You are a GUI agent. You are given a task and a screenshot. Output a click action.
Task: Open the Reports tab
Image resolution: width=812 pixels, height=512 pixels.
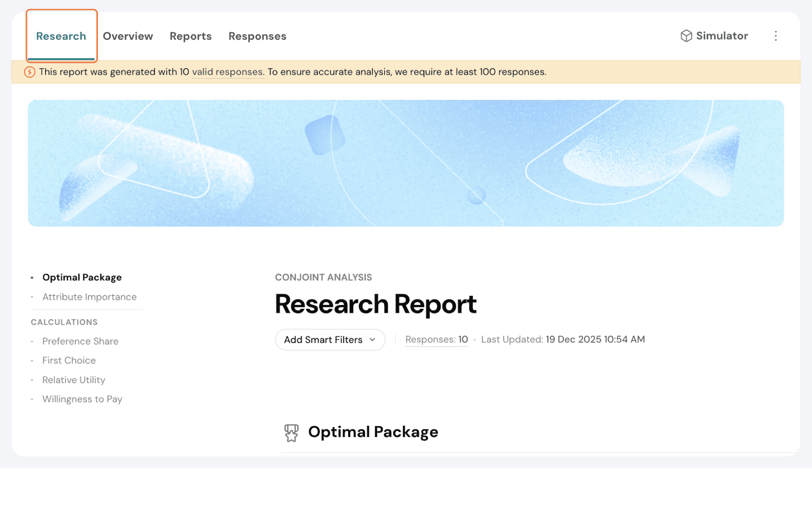(x=190, y=37)
